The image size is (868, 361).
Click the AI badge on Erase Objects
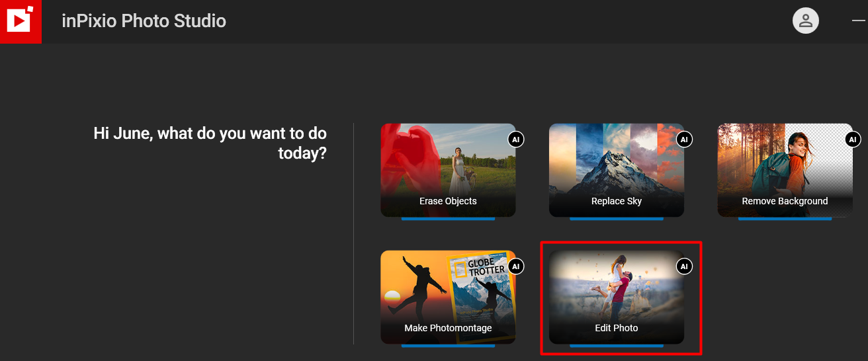[516, 140]
